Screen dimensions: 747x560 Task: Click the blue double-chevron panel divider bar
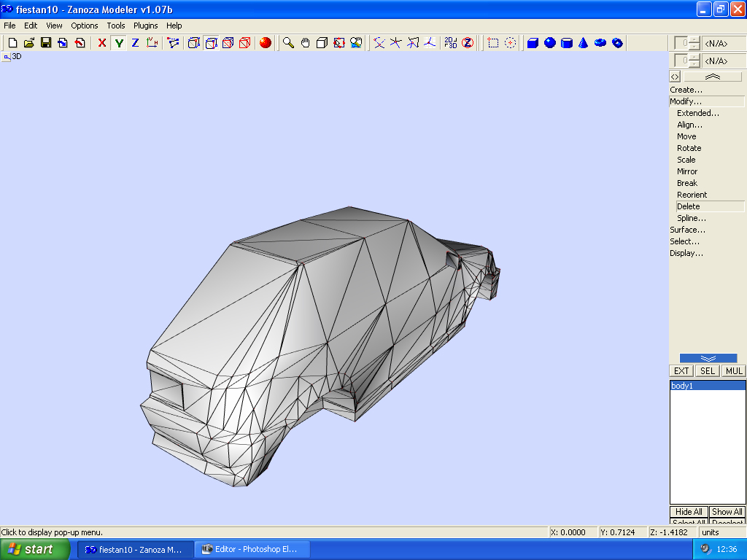click(x=708, y=358)
